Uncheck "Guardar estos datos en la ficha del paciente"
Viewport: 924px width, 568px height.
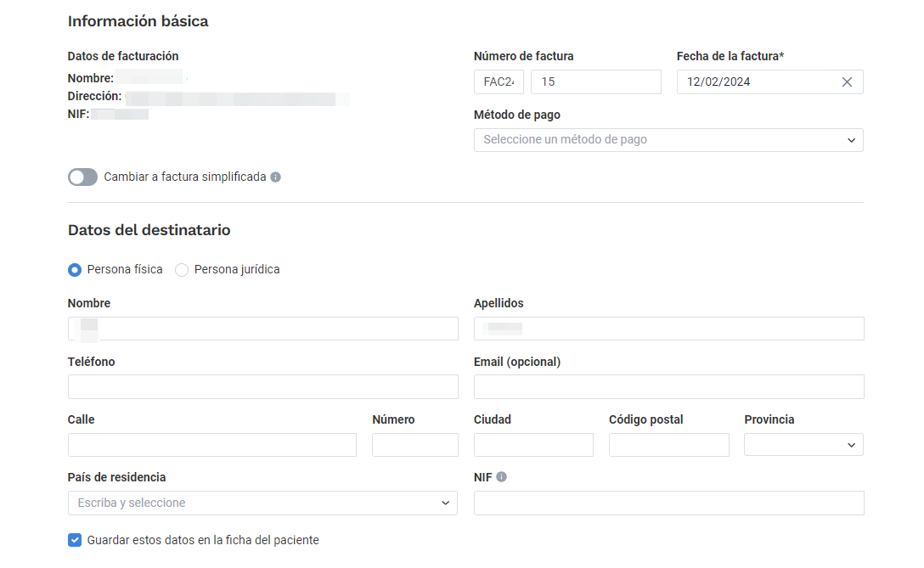tap(75, 539)
